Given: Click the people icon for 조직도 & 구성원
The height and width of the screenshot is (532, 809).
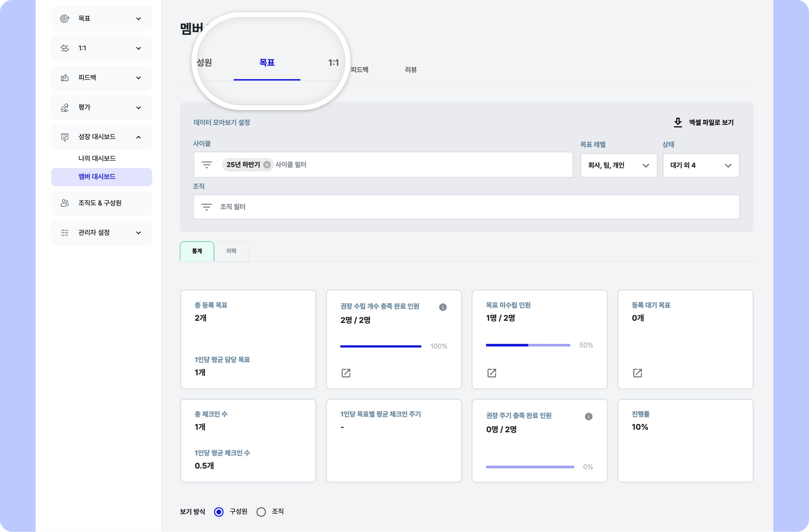Looking at the screenshot, I should tap(64, 203).
